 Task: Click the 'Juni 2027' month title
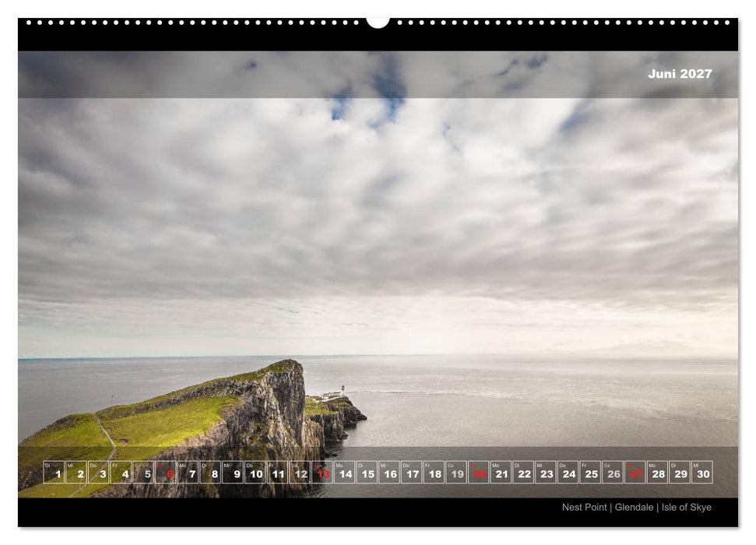pyautogui.click(x=680, y=74)
